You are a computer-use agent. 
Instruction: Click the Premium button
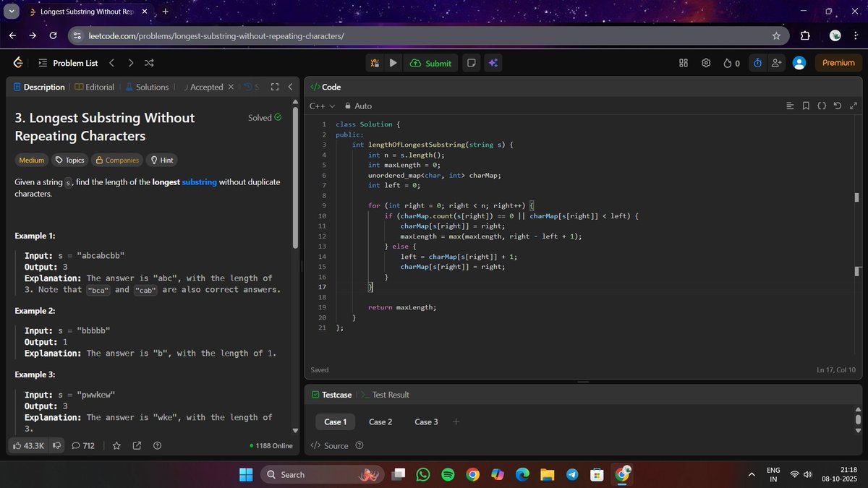pyautogui.click(x=838, y=63)
